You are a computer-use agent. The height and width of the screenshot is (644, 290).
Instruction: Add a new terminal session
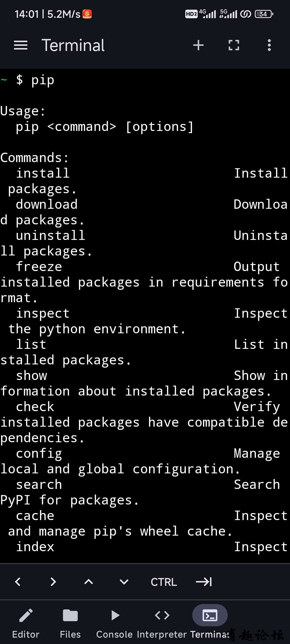[x=198, y=45]
